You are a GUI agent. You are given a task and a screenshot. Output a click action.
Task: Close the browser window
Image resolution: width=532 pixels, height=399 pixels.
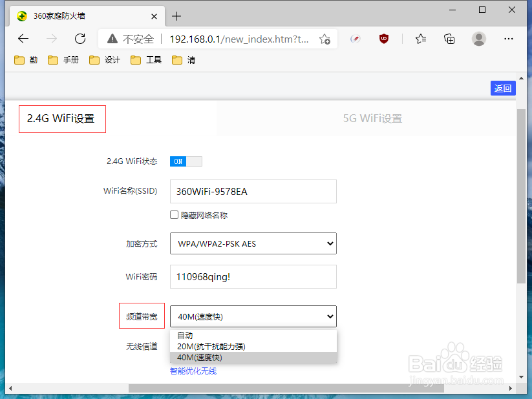pyautogui.click(x=512, y=10)
